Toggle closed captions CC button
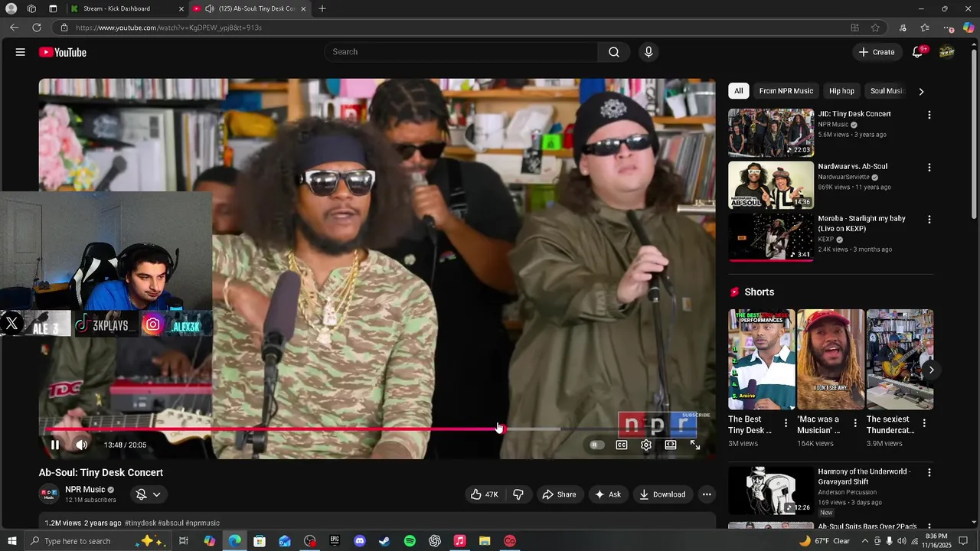This screenshot has width=980, height=551. point(622,445)
